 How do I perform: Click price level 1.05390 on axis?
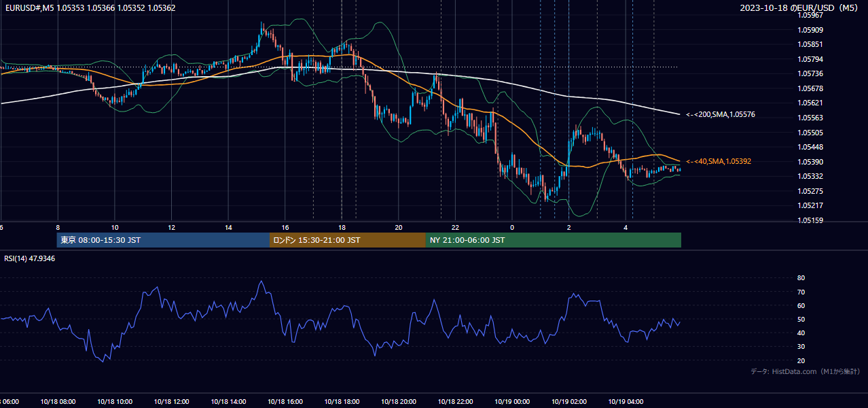click(x=810, y=162)
